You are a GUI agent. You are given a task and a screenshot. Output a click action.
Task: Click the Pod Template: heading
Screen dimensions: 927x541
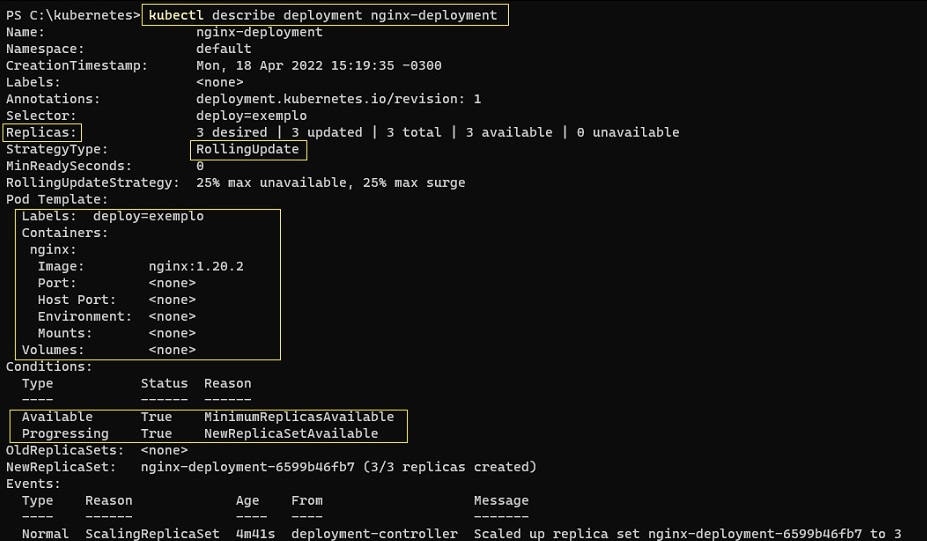point(57,199)
